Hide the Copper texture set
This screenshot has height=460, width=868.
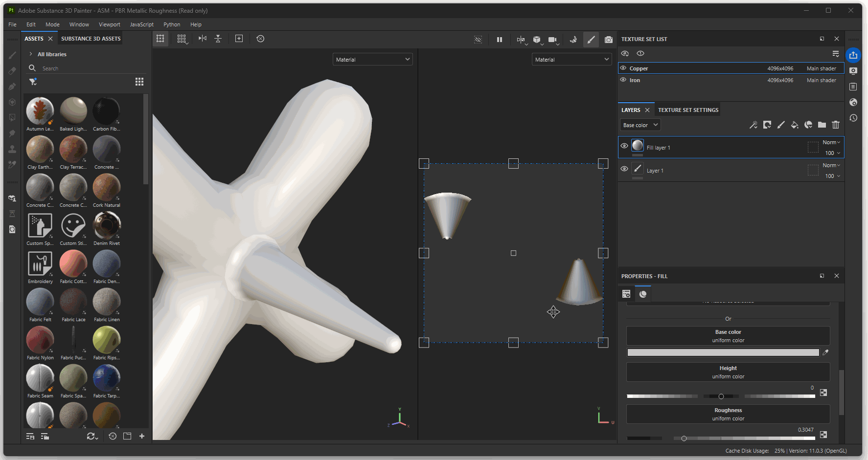[x=623, y=68]
